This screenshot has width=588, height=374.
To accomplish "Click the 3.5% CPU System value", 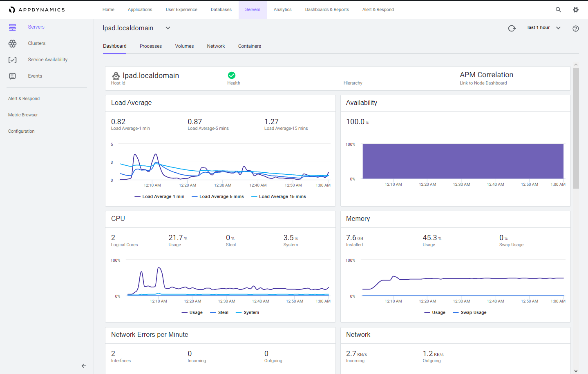I will pyautogui.click(x=291, y=238).
